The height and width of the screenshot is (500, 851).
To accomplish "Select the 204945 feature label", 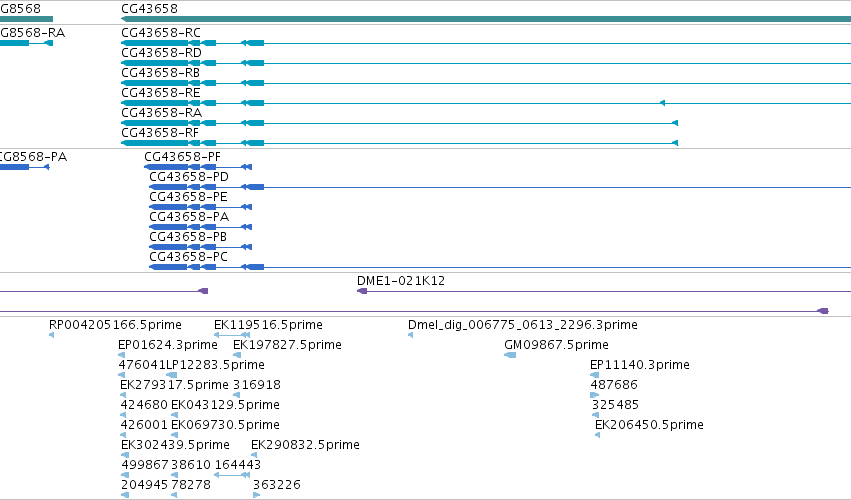I will coord(144,485).
